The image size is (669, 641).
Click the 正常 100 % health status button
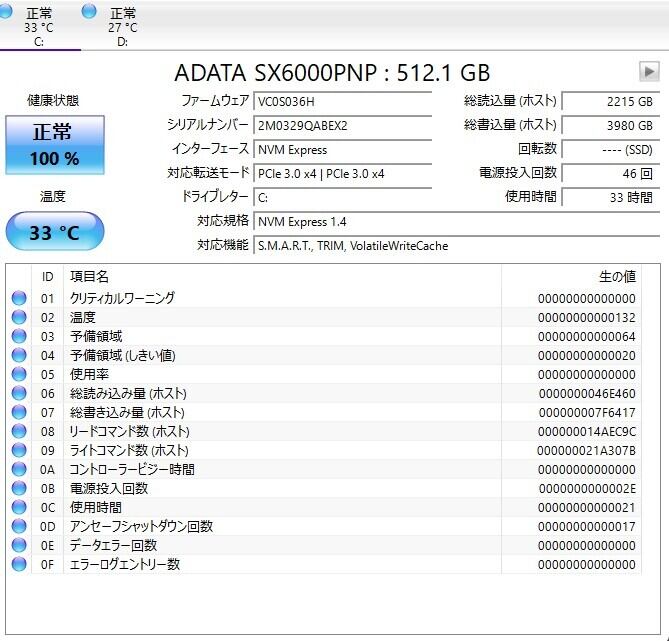55,145
